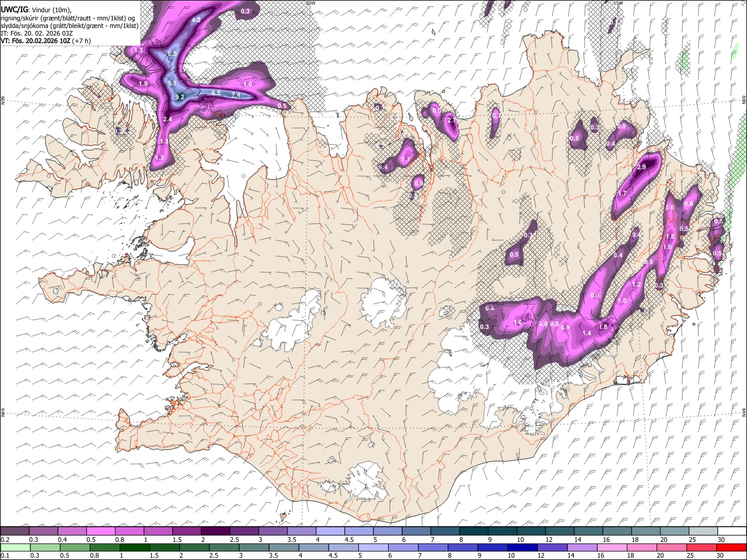Click the UWC/IG Vindur (10m) title line
Image resolution: width=747 pixels, height=560 pixels.
tap(36, 9)
